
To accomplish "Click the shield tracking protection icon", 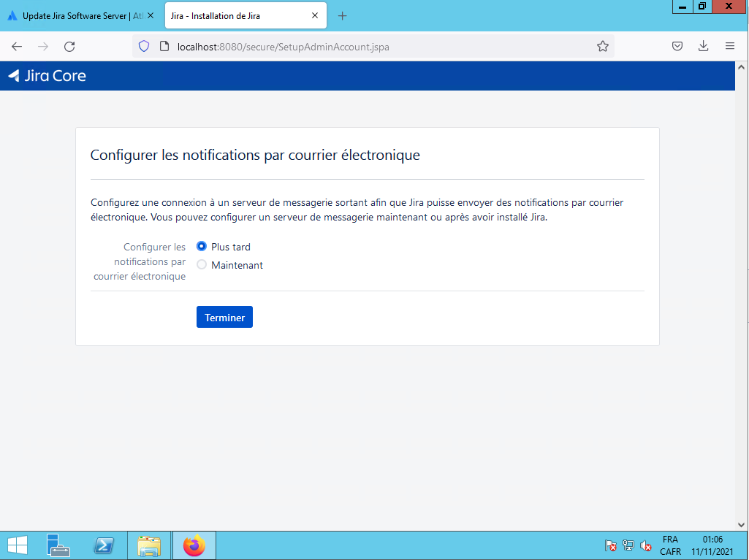I will [x=144, y=47].
